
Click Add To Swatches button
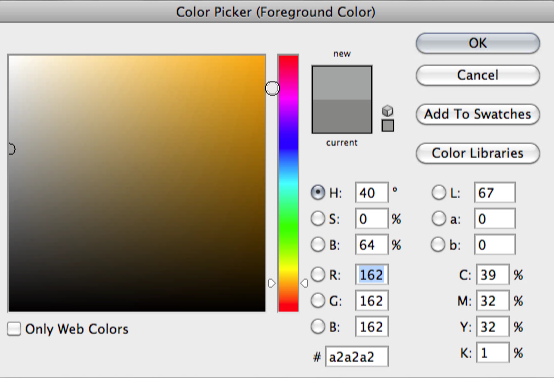tap(478, 114)
